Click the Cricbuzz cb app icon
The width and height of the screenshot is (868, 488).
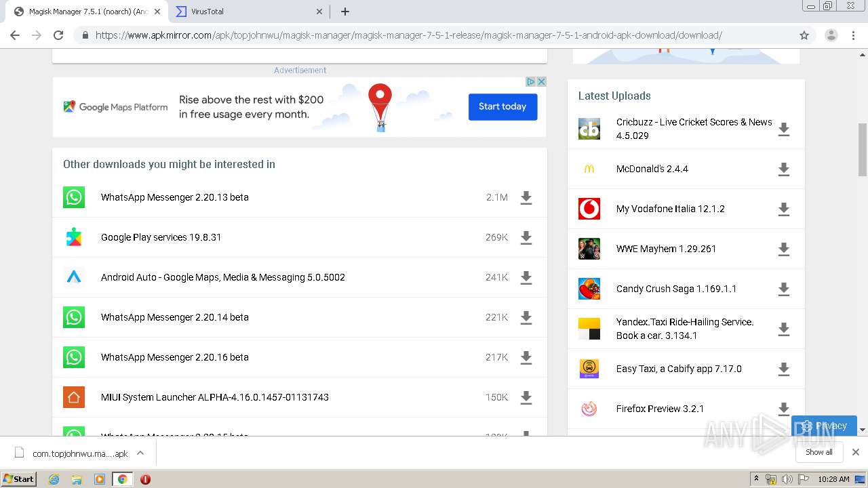[589, 129]
